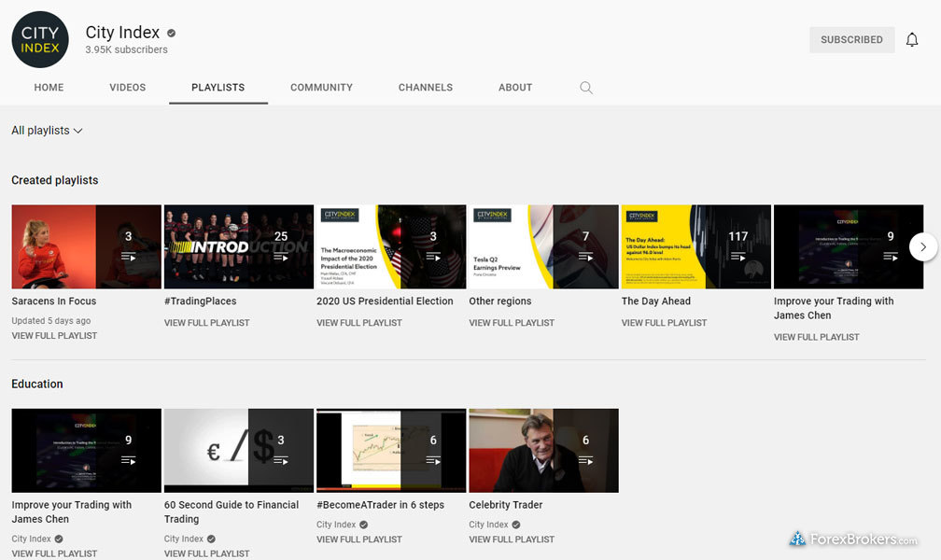Open the Community tab
The image size is (941, 560).
322,88
